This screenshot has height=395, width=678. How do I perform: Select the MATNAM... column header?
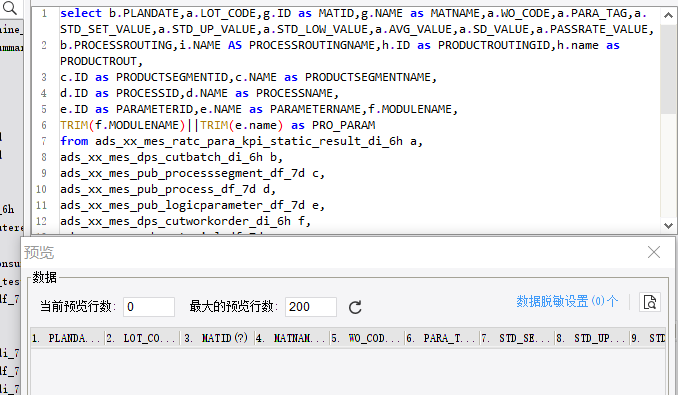tap(292, 338)
